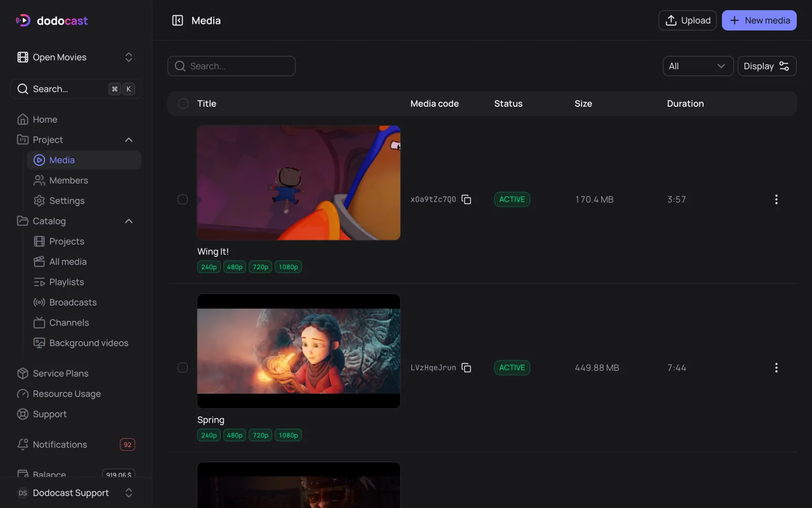
Task: Open more options for Spring row
Action: point(776,368)
